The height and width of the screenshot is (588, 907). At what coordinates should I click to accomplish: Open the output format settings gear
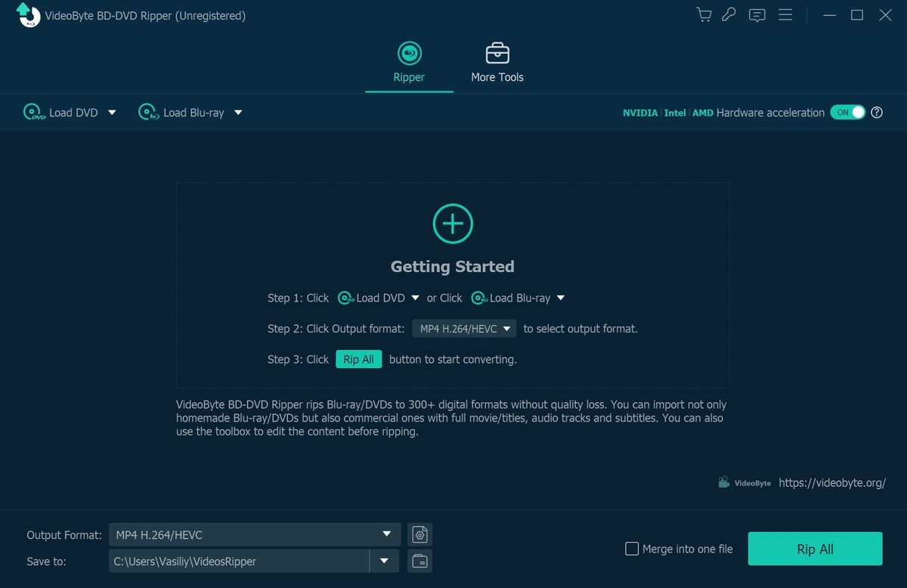pos(419,534)
